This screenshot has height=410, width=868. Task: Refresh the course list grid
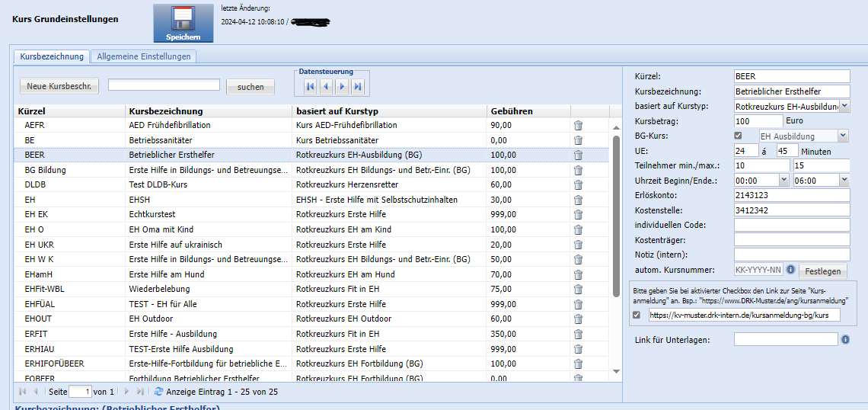[x=158, y=392]
